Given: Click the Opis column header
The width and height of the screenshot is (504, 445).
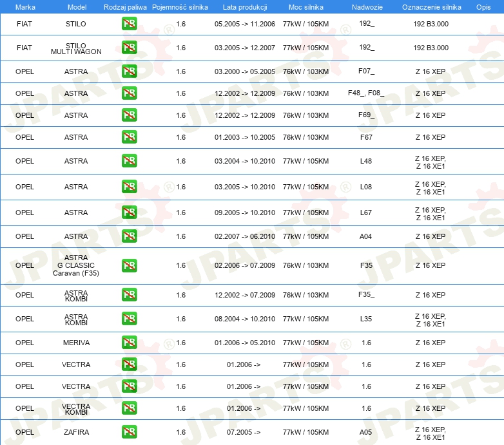Looking at the screenshot, I should (x=483, y=7).
